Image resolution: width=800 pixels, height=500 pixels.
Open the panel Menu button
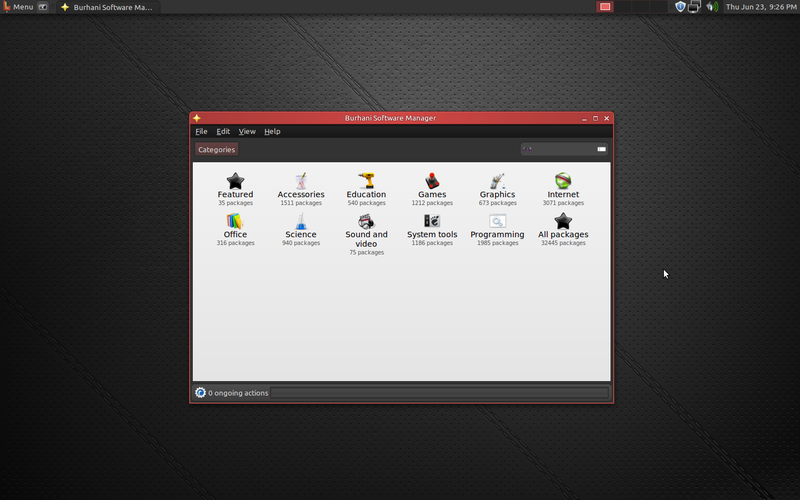[x=18, y=7]
